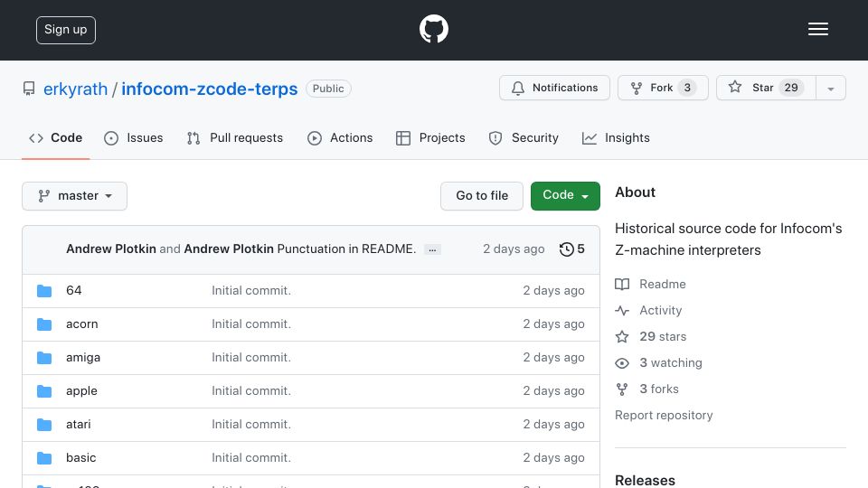Open the 3 watching link

click(671, 363)
